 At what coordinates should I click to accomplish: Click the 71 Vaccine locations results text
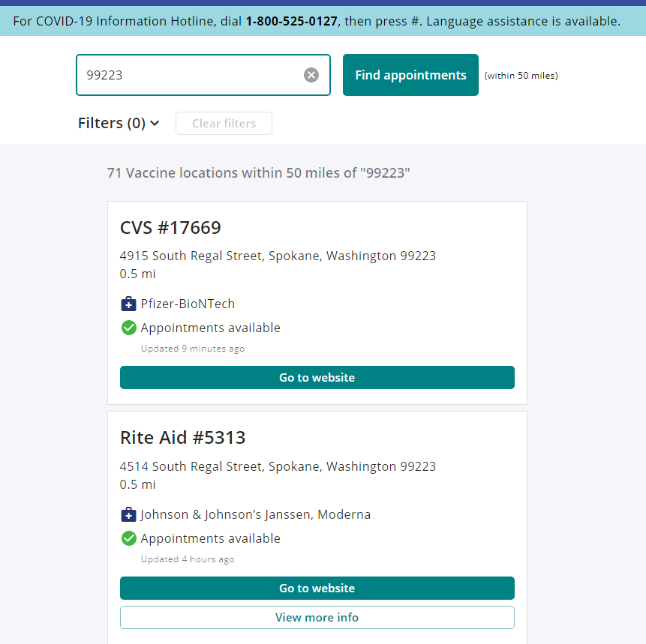tap(258, 173)
